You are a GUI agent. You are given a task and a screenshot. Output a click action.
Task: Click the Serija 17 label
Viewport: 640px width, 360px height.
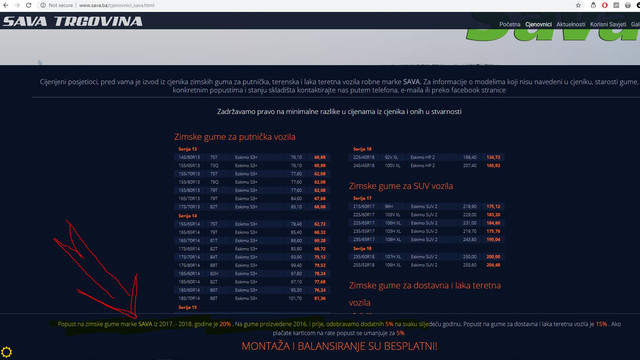coord(362,198)
